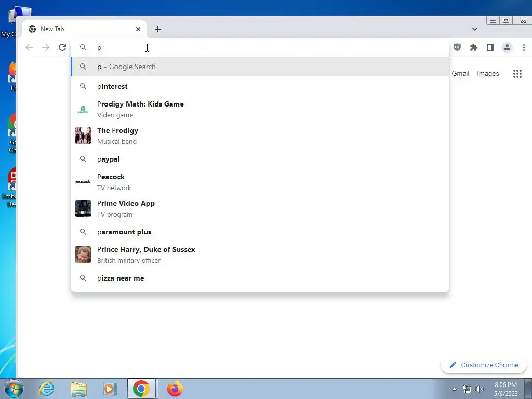Select The Prodigy musical band suggestion
Viewport: 532px width, 399px height.
click(260, 136)
